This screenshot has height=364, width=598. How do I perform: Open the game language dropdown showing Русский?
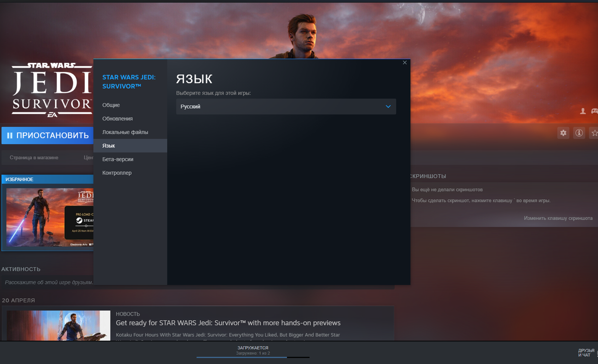coord(286,106)
